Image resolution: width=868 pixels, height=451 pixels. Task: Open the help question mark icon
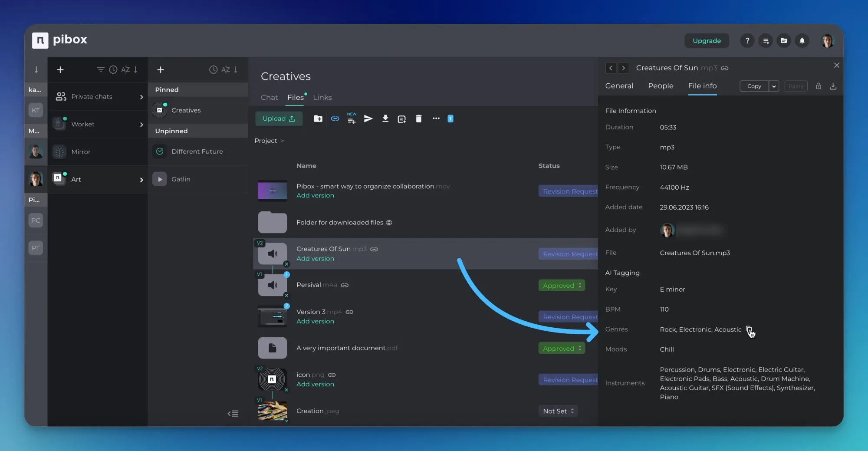coord(747,40)
